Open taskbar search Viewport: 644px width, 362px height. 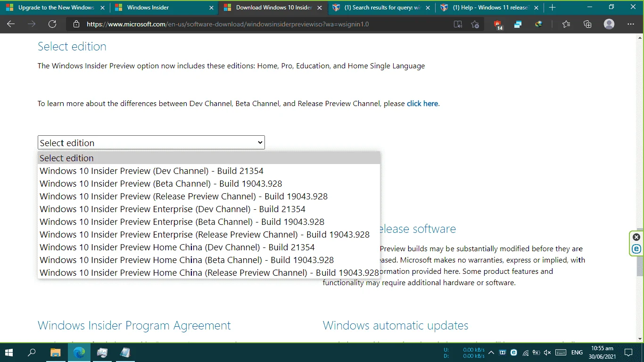32,352
